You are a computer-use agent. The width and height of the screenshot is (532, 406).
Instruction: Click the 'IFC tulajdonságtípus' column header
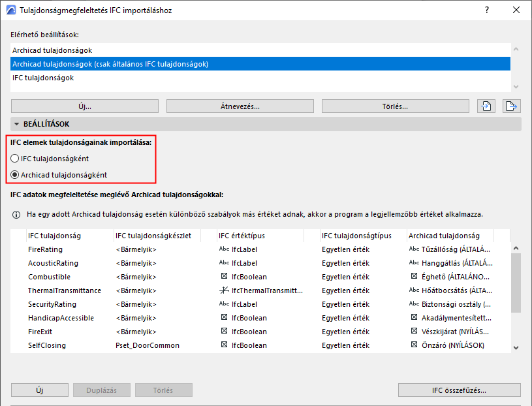pyautogui.click(x=363, y=236)
